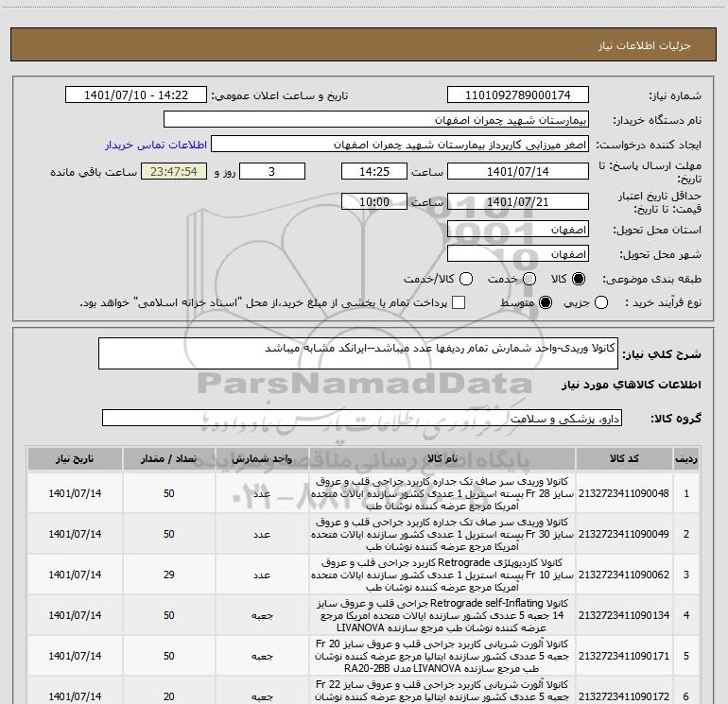The height and width of the screenshot is (704, 728).
Task: Click the remaining days field showing 3
Action: (x=272, y=171)
